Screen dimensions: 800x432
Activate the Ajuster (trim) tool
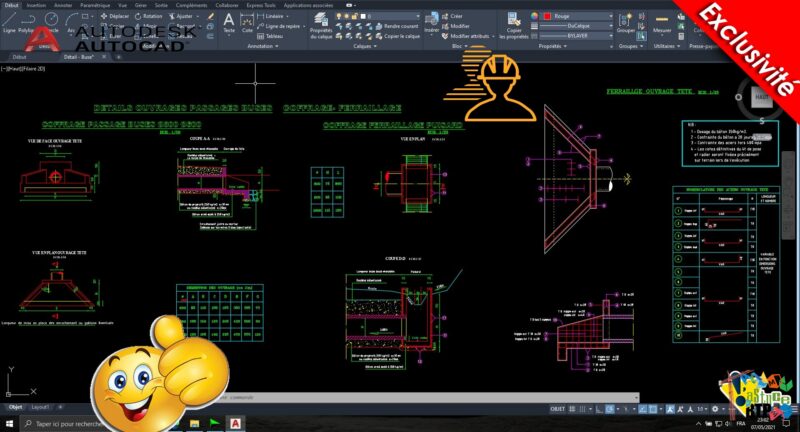coord(181,16)
